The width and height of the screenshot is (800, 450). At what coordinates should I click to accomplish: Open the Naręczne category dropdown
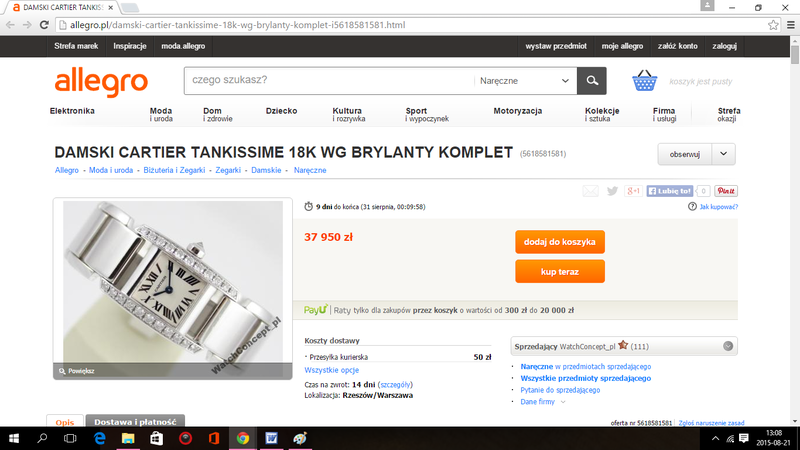524,81
